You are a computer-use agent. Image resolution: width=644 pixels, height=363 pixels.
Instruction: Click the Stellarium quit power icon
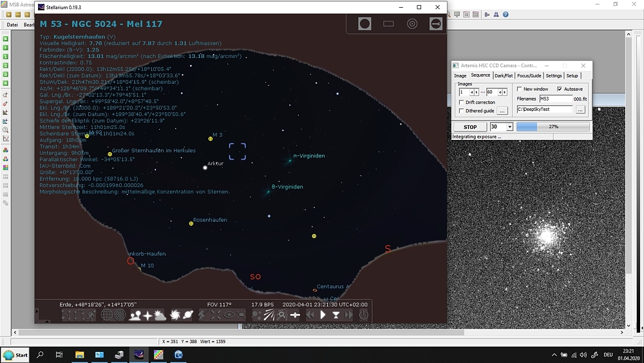364,315
